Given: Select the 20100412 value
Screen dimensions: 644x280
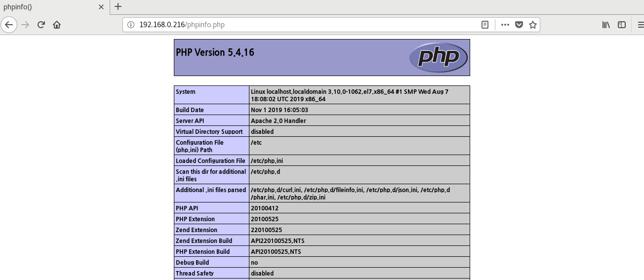Looking at the screenshot, I should (x=265, y=208).
